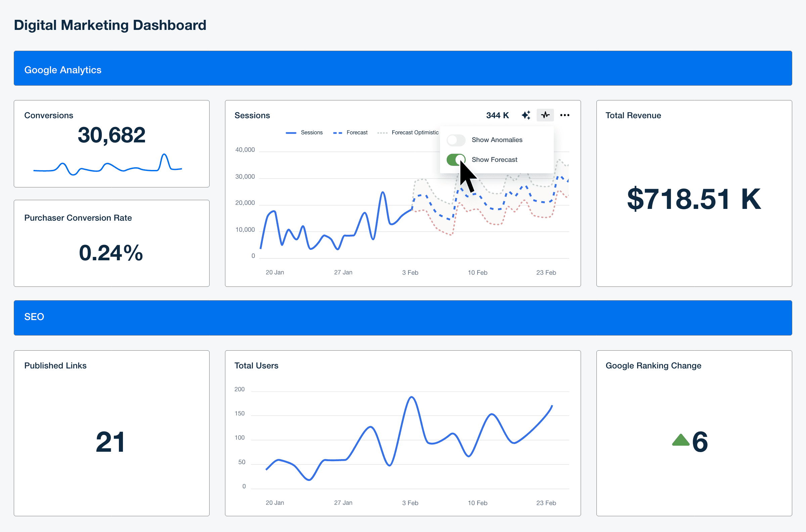Open the Sessions card three-dot options menu
The width and height of the screenshot is (806, 532).
click(x=565, y=115)
